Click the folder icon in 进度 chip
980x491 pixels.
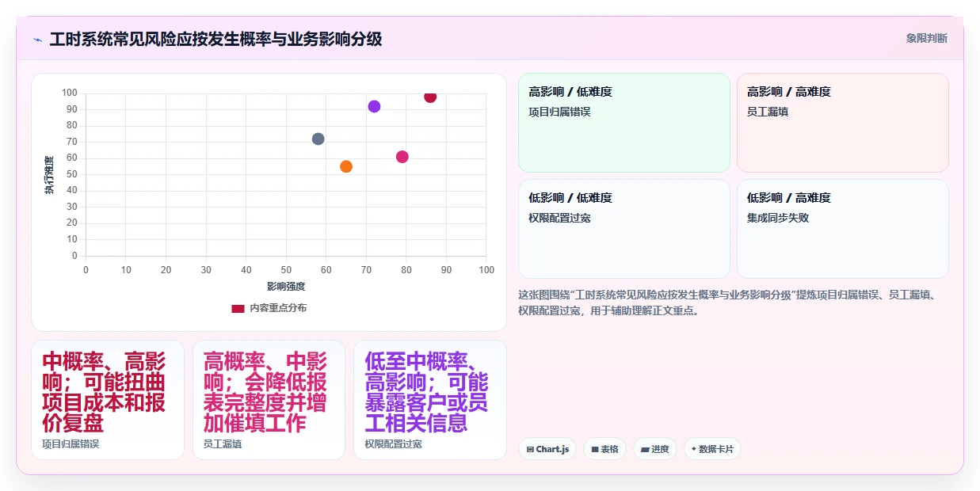[645, 449]
